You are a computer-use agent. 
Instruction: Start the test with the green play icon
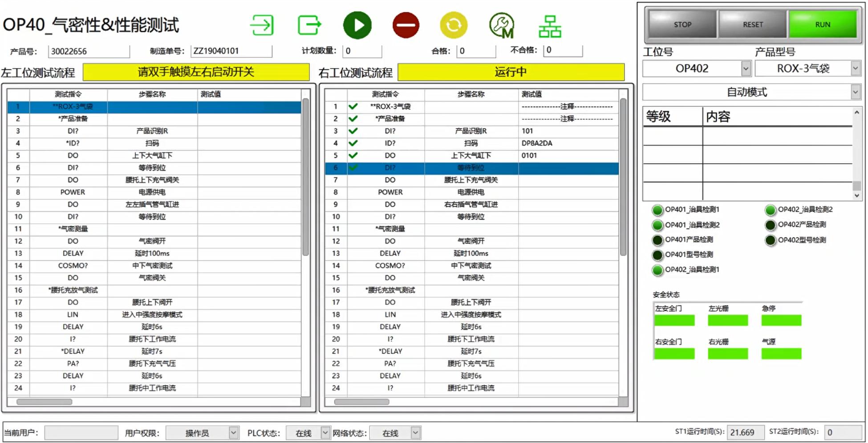[357, 25]
